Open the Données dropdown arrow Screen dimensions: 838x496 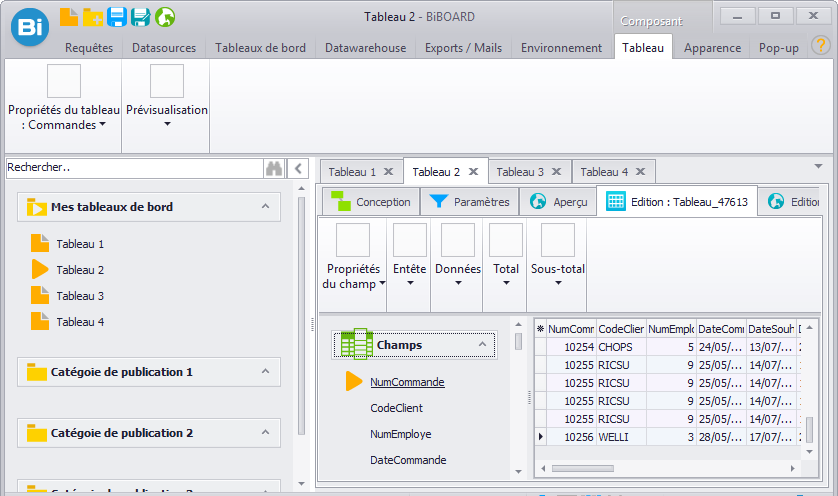tap(458, 283)
